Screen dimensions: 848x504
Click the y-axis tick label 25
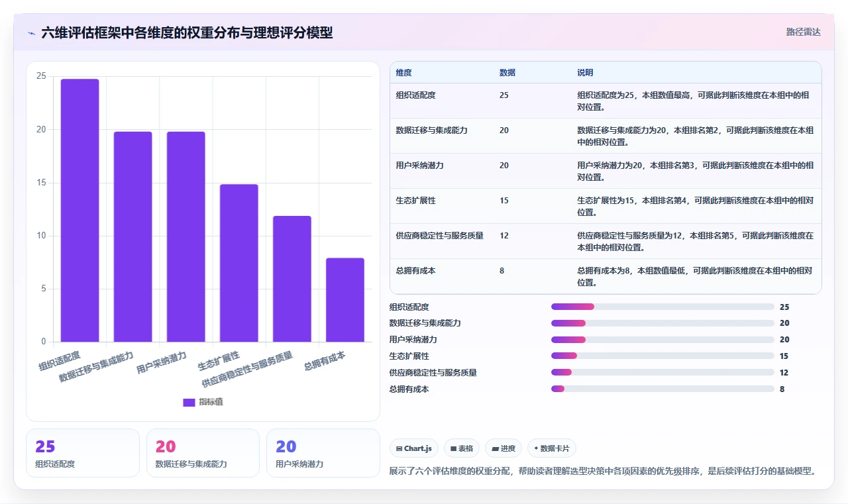41,76
